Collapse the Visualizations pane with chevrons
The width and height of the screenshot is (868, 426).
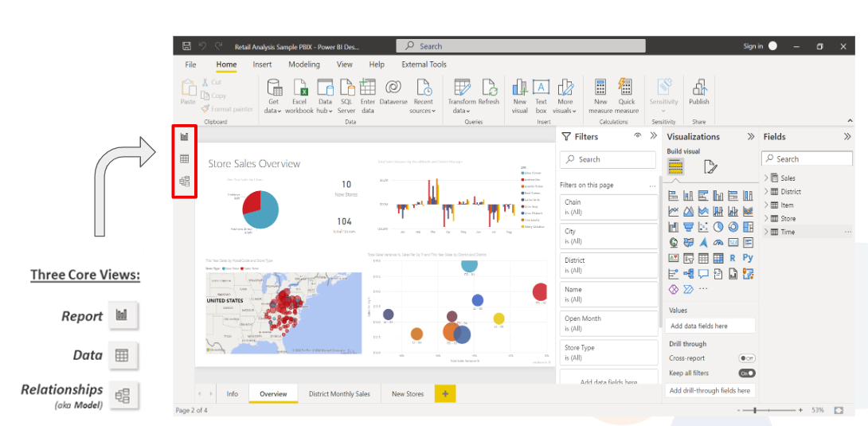751,137
